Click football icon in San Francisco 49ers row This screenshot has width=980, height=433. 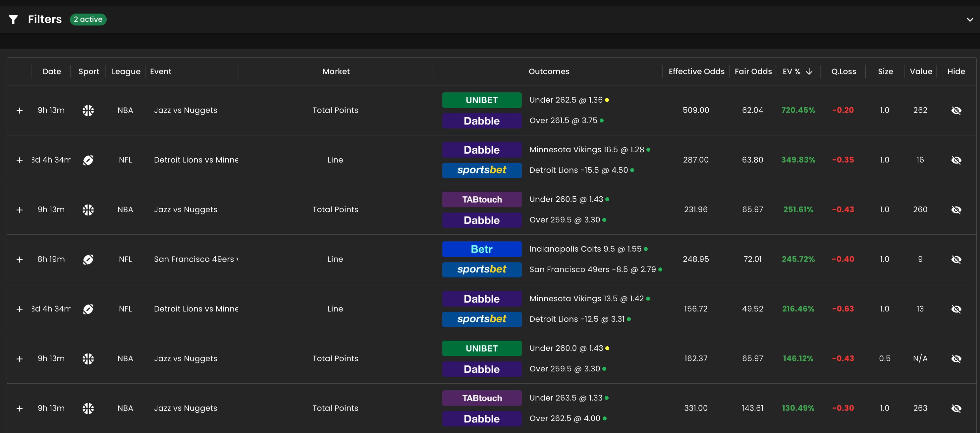click(x=88, y=259)
